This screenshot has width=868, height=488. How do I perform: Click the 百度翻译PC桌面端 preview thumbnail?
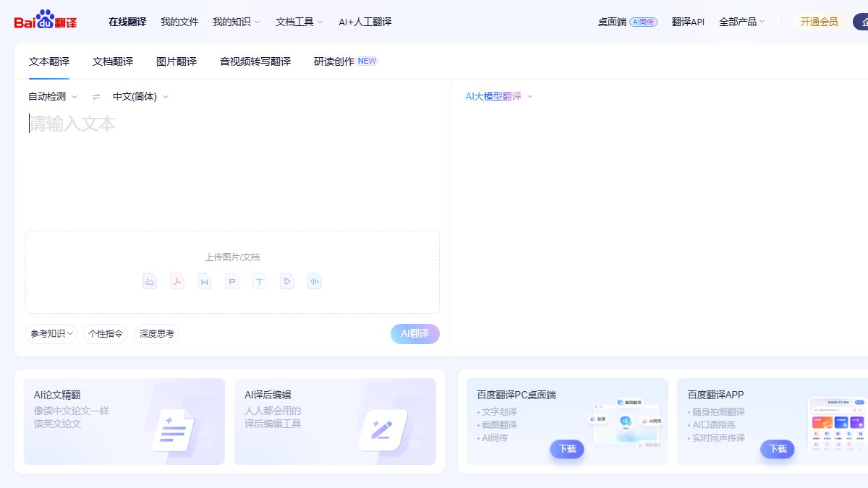[624, 422]
